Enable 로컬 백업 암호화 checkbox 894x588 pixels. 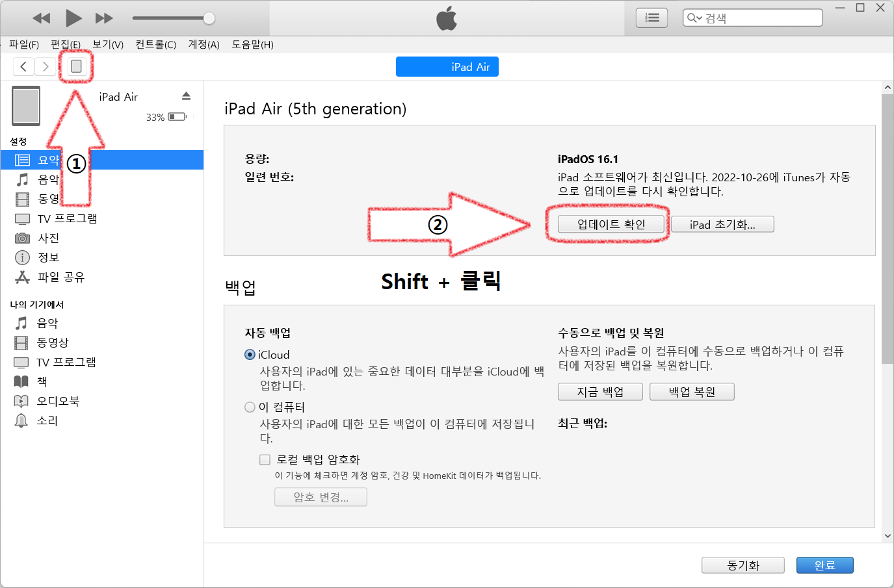[265, 459]
